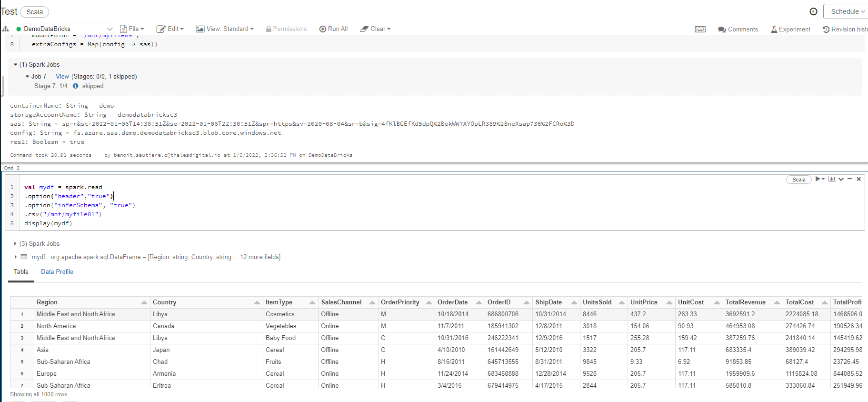Sort by TotalCost column

[825, 302]
